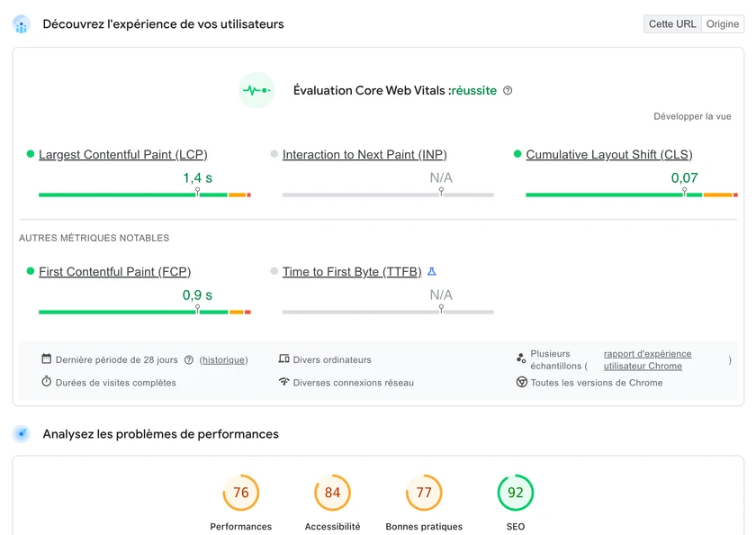Click the wifi icon for connexions réseau

[x=284, y=382]
